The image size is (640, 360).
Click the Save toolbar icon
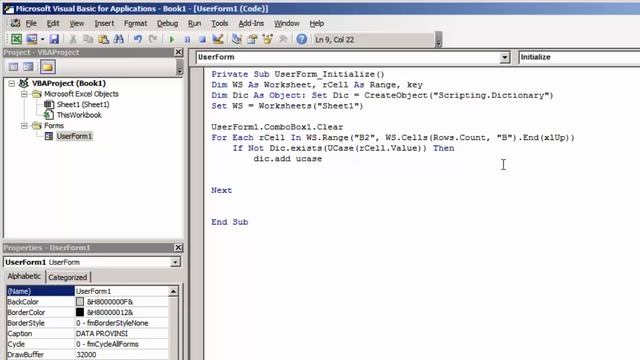click(54, 39)
